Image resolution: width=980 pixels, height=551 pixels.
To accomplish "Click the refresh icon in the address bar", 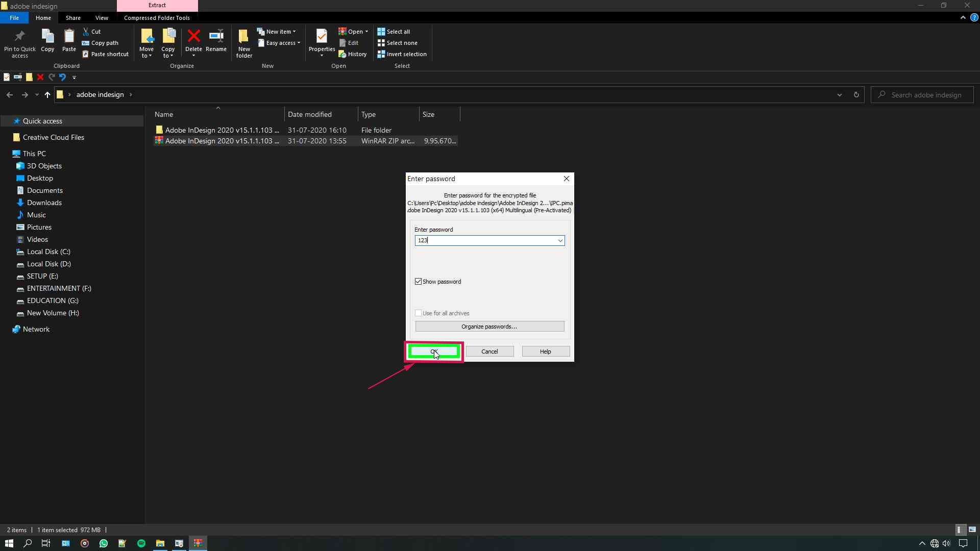I will [x=856, y=94].
